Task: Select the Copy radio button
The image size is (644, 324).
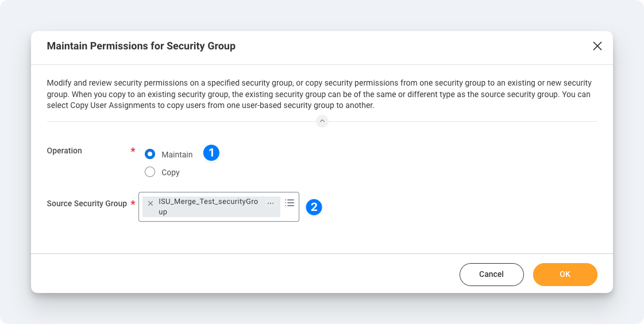Action: pyautogui.click(x=150, y=172)
